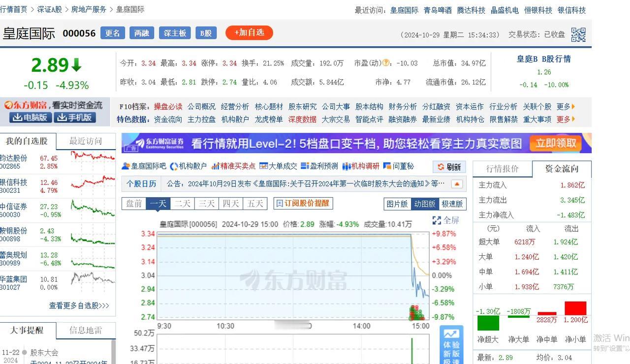Click the 订阅股价提醒 subscribe alert button
The height and width of the screenshot is (364, 630).
pyautogui.click(x=303, y=203)
